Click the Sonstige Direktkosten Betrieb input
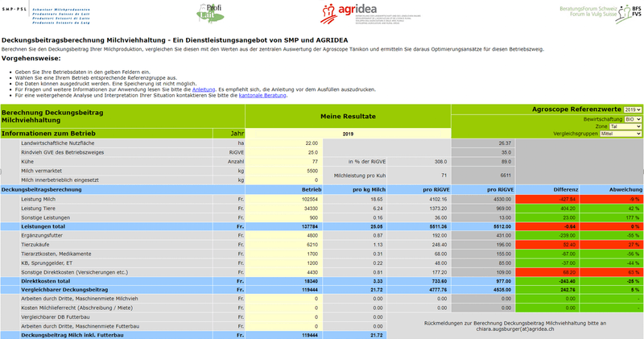 [284, 272]
